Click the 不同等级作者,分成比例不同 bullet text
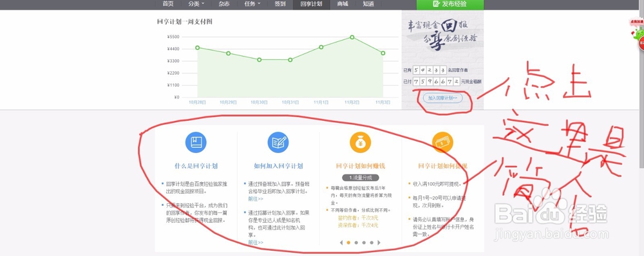 pyautogui.click(x=360, y=210)
